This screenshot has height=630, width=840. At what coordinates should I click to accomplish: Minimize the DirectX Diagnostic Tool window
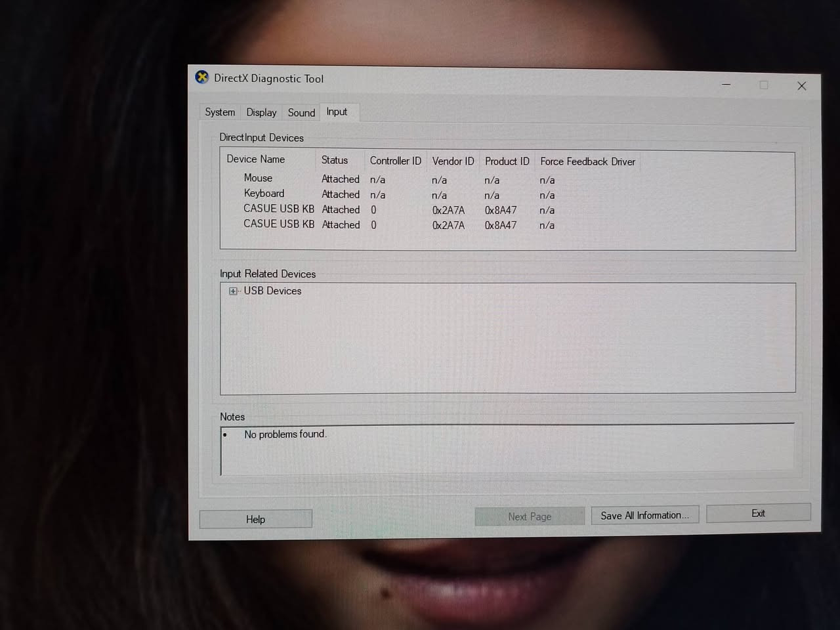click(x=726, y=85)
